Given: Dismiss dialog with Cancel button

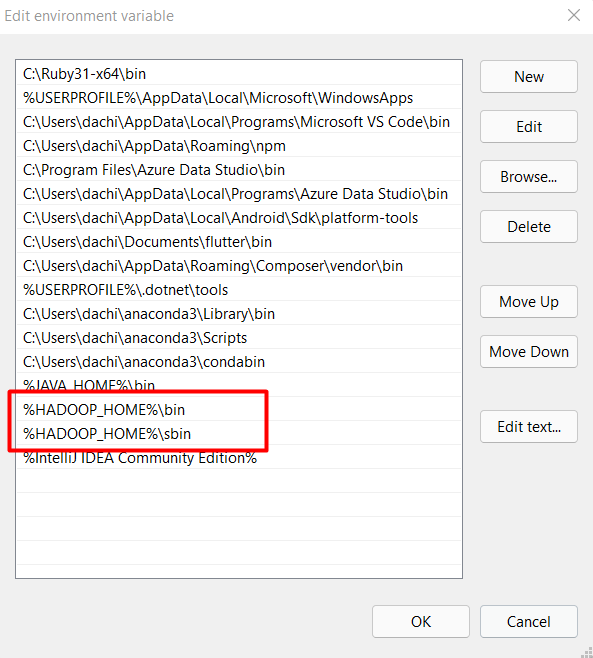Looking at the screenshot, I should [x=529, y=621].
